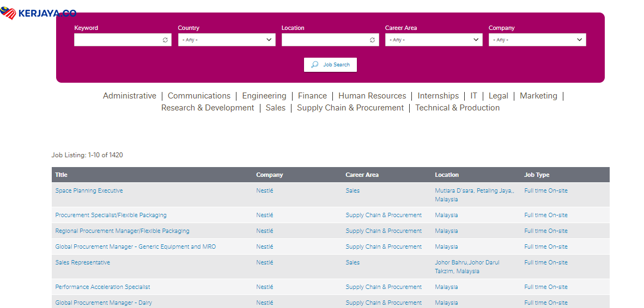644x308 pixels.
Task: Open Sales Representative job listing
Action: pyautogui.click(x=83, y=262)
